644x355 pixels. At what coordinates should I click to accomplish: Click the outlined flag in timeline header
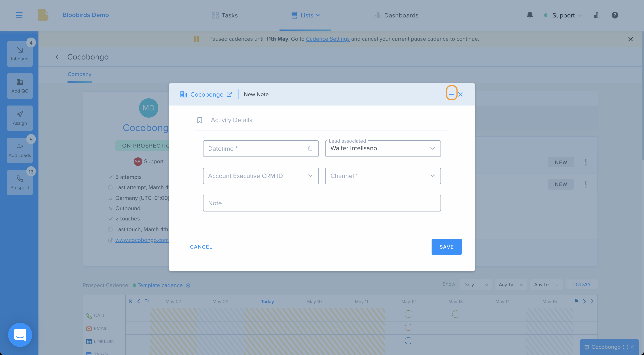(x=147, y=301)
